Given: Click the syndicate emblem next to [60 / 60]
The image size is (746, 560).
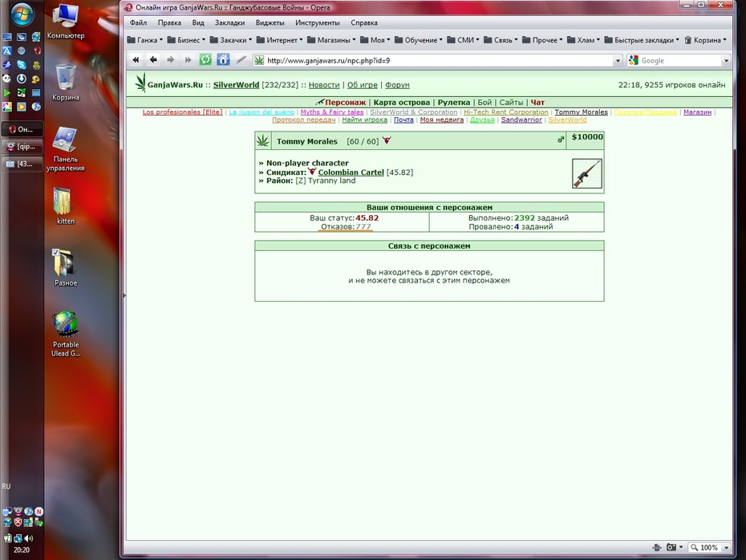Looking at the screenshot, I should (387, 140).
